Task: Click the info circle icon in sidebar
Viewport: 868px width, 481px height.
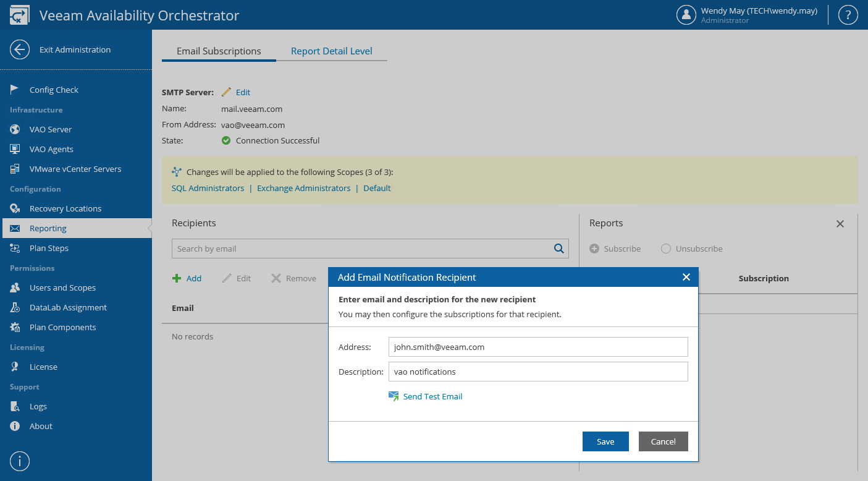Action: [20, 461]
